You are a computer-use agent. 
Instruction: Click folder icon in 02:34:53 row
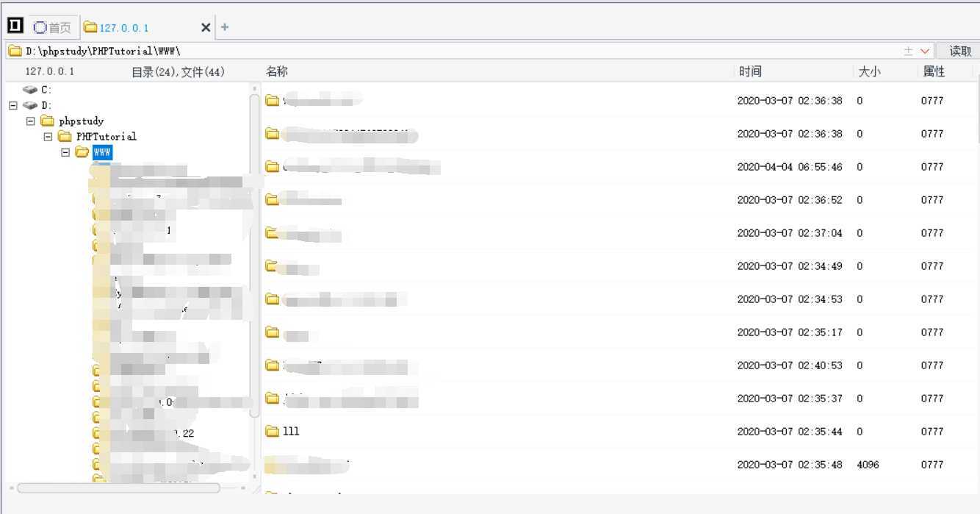click(x=273, y=299)
